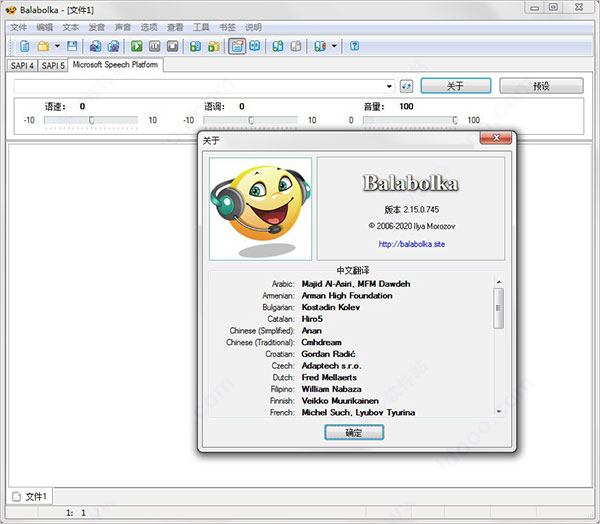
Task: Click the question mark Help icon
Action: click(x=355, y=46)
